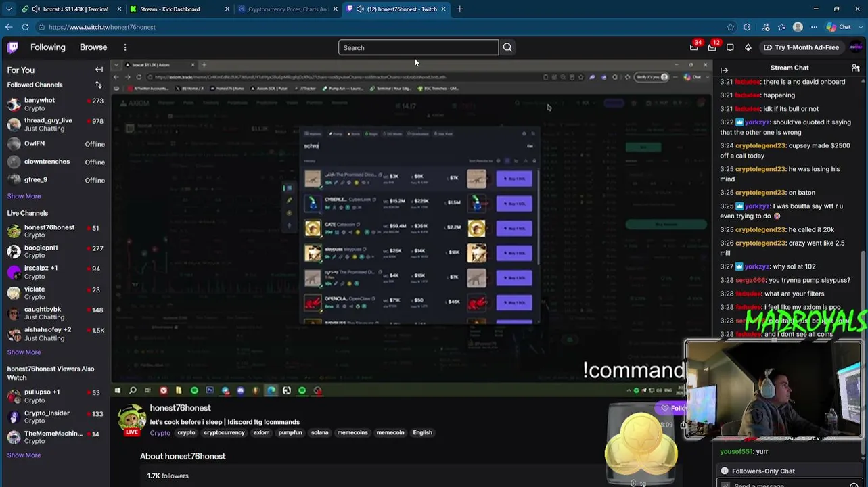Open chat community users list
Image resolution: width=868 pixels, height=487 pixels.
pyautogui.click(x=856, y=68)
